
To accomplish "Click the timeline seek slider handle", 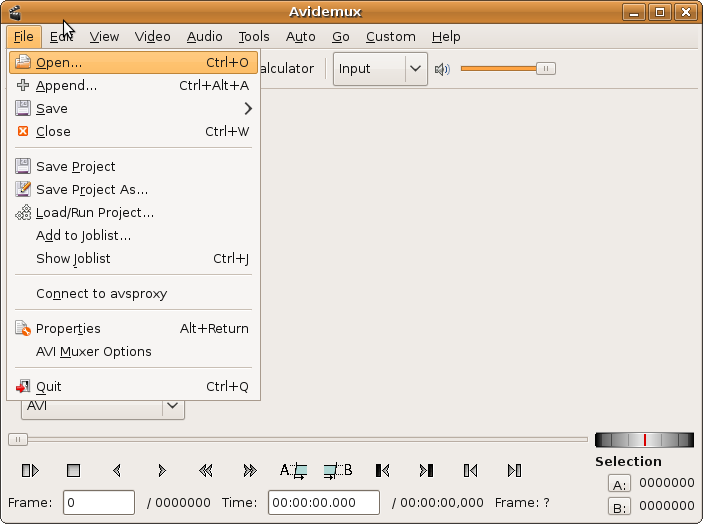I will pyautogui.click(x=18, y=439).
